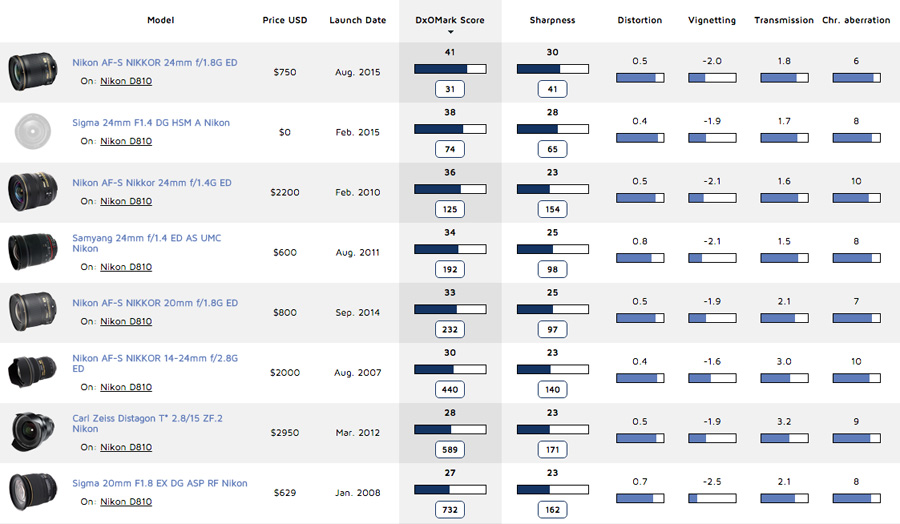Sort by Price USD column header

285,20
